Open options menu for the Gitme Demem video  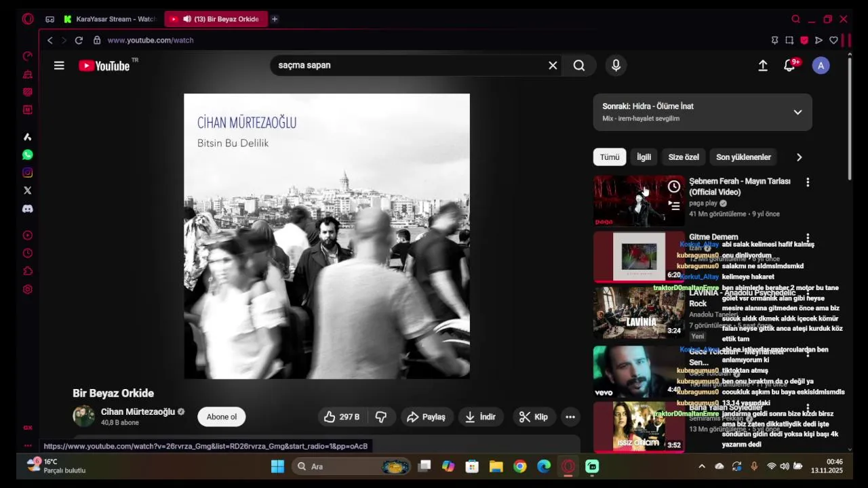pos(807,238)
